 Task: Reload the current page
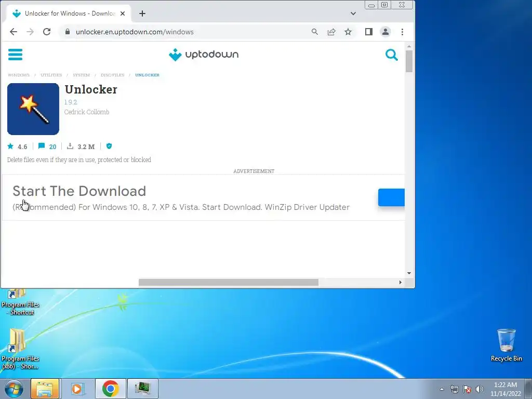(x=47, y=32)
